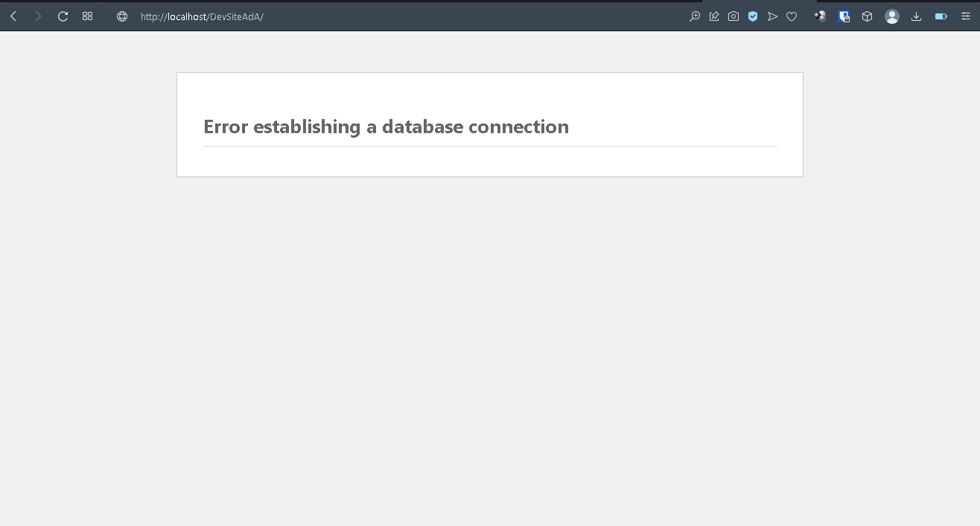Viewport: 980px width, 526px height.
Task: Open the blue shield lock extension
Action: 844,16
